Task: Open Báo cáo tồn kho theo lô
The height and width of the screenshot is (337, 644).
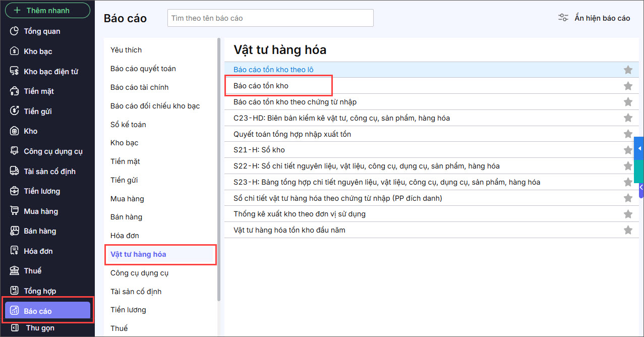Action: [273, 70]
